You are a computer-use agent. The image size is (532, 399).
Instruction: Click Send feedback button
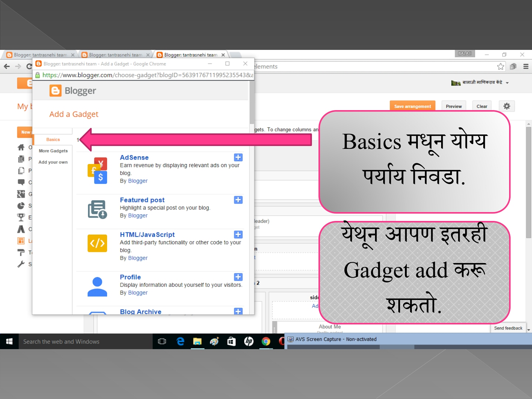click(508, 328)
